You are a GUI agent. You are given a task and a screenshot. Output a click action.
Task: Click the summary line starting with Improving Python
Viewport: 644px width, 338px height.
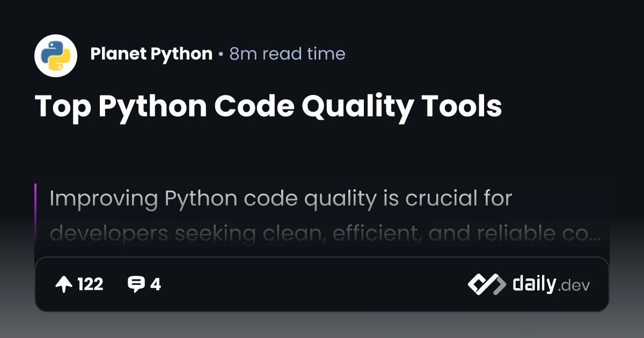tap(280, 199)
